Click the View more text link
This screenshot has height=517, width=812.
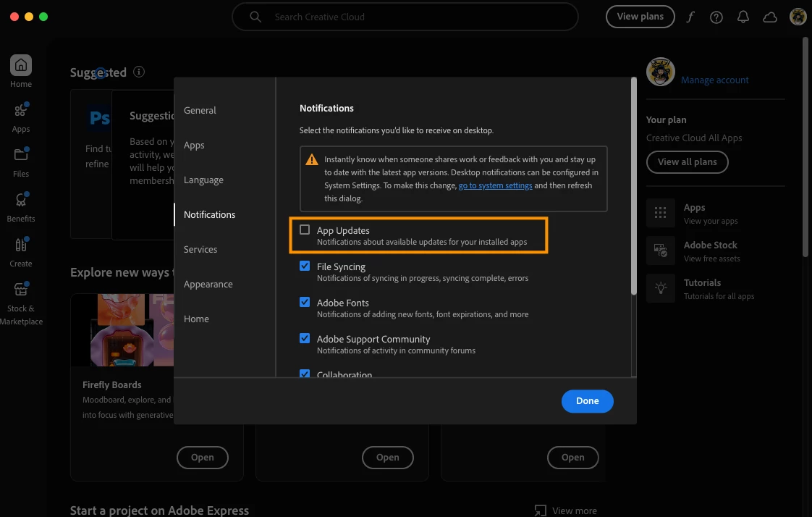click(575, 510)
